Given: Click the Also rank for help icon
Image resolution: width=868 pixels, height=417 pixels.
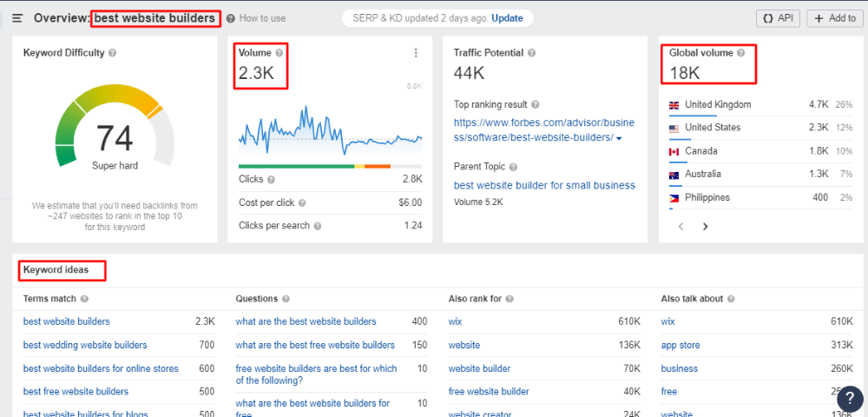Looking at the screenshot, I should (510, 299).
